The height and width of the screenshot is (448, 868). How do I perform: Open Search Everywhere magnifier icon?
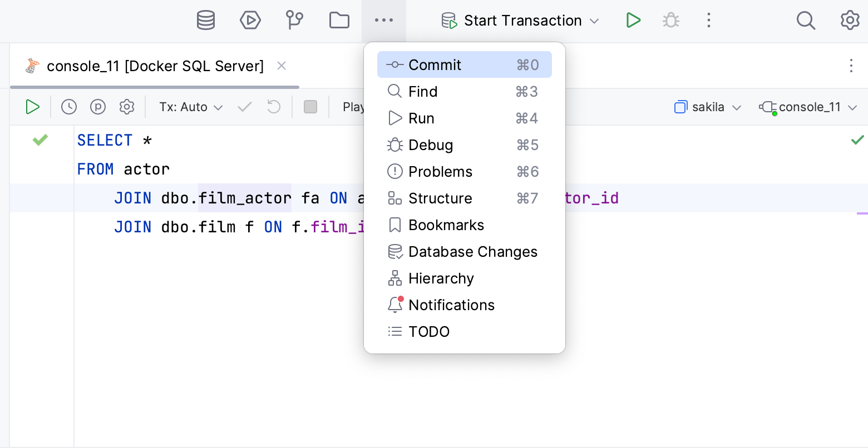pos(806,21)
